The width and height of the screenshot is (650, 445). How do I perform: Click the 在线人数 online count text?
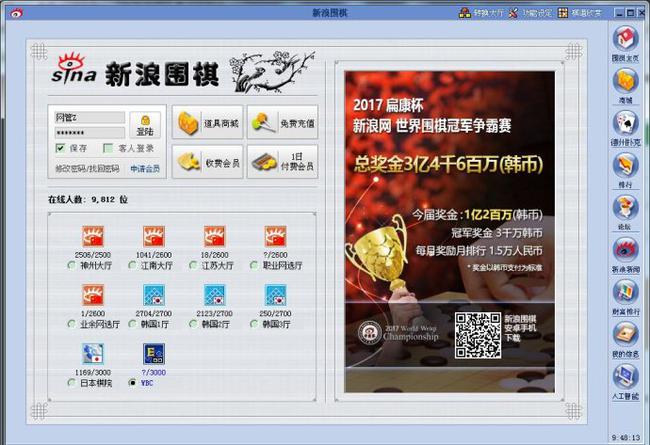click(88, 199)
